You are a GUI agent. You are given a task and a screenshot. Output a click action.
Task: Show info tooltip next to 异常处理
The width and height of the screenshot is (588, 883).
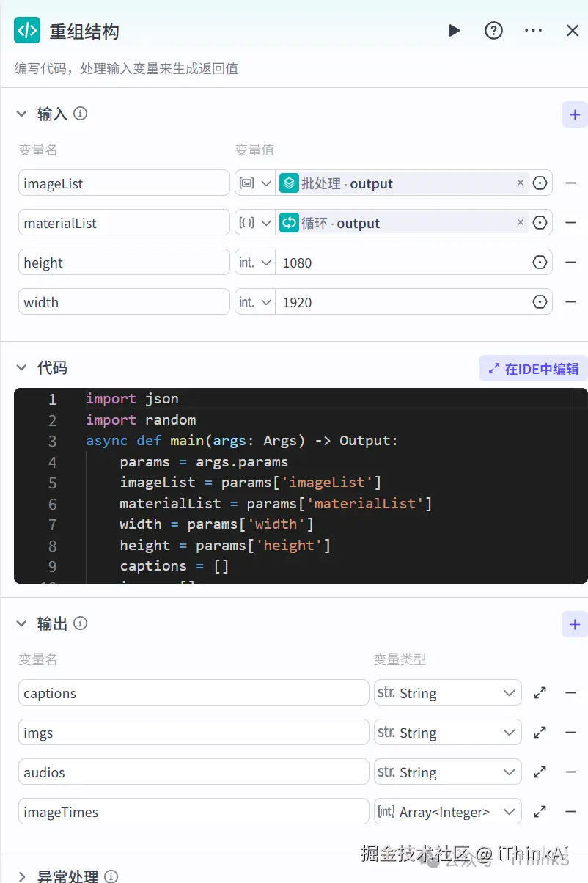pyautogui.click(x=111, y=876)
